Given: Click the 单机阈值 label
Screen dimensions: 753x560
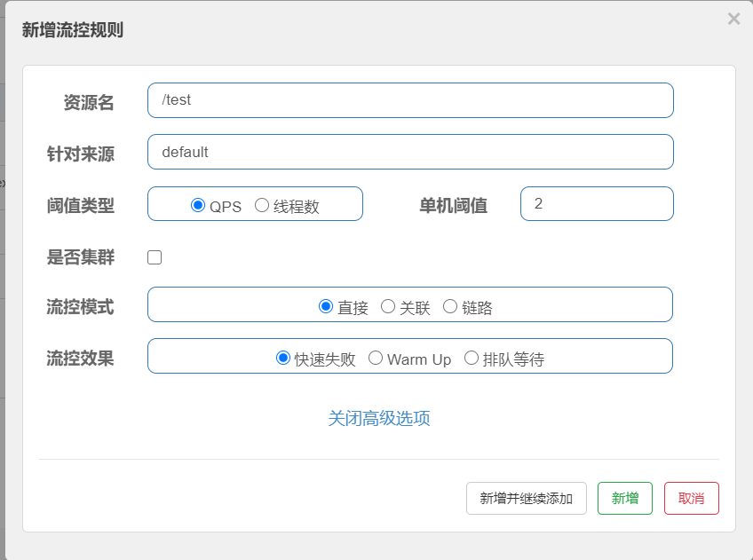Looking at the screenshot, I should (x=454, y=205).
